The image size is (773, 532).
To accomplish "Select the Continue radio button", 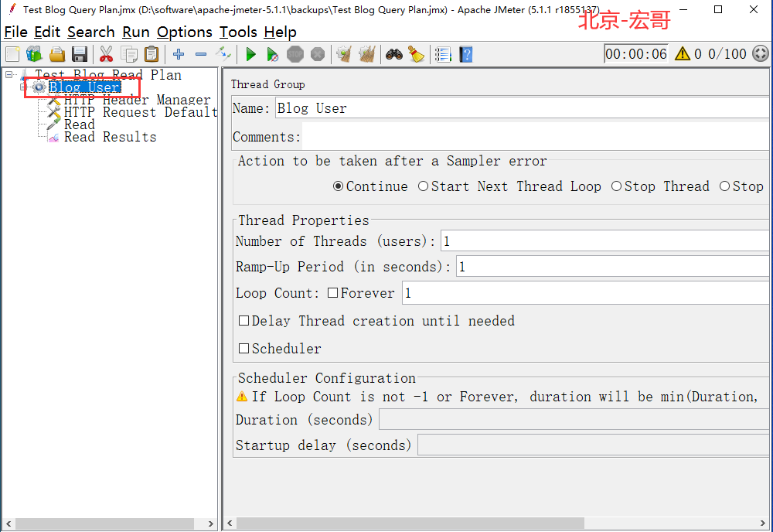I will click(339, 186).
